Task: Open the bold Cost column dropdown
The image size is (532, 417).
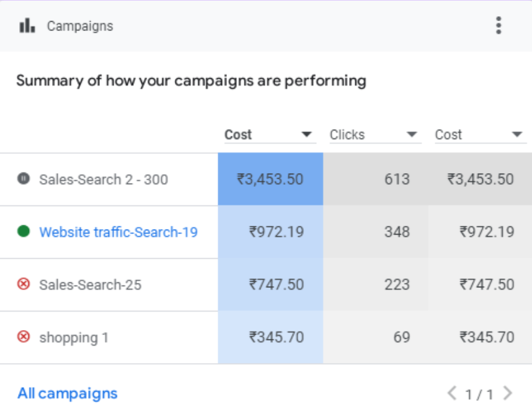Action: [x=306, y=135]
